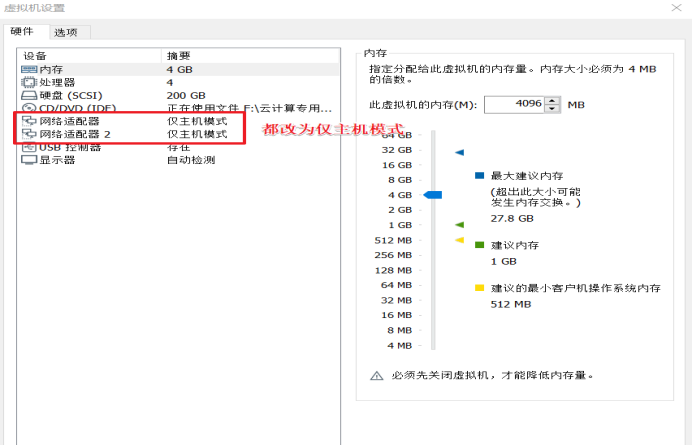
Task: Select the 内存 row in device list
Action: [x=179, y=69]
